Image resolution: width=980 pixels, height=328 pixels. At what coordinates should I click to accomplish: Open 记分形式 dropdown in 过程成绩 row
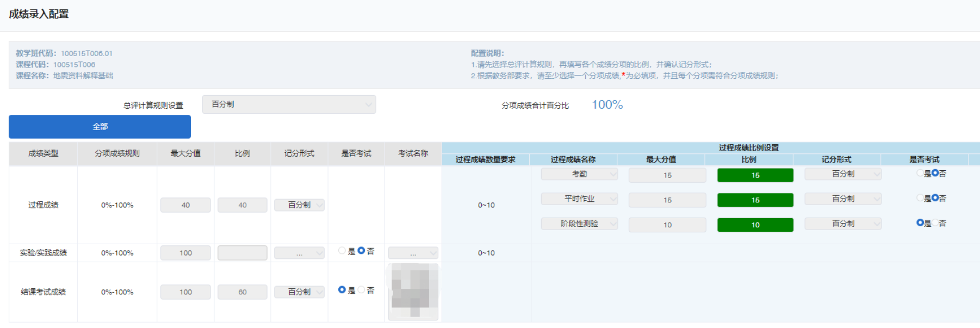point(299,205)
